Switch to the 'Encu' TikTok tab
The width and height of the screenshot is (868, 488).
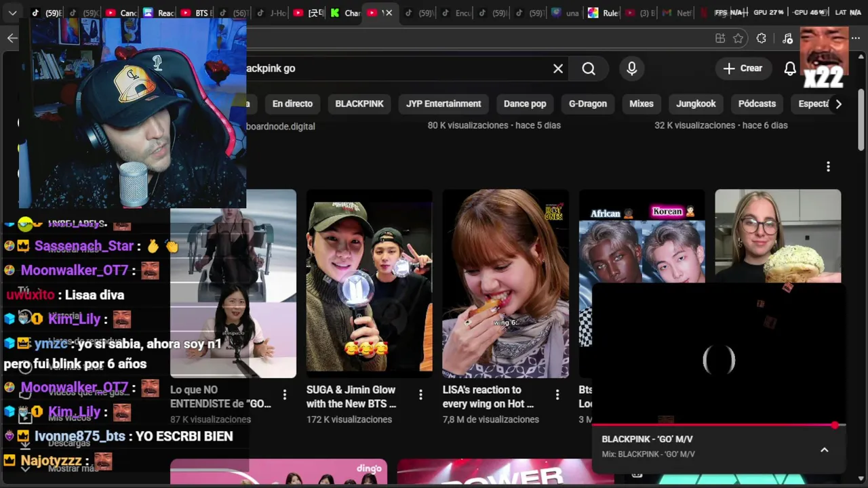(456, 12)
